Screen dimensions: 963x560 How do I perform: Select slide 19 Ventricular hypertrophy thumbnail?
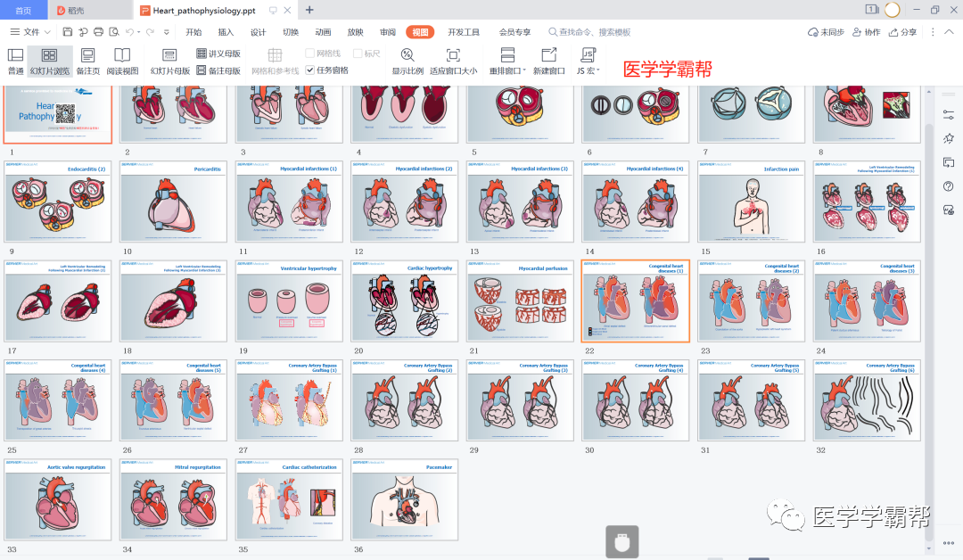click(289, 301)
